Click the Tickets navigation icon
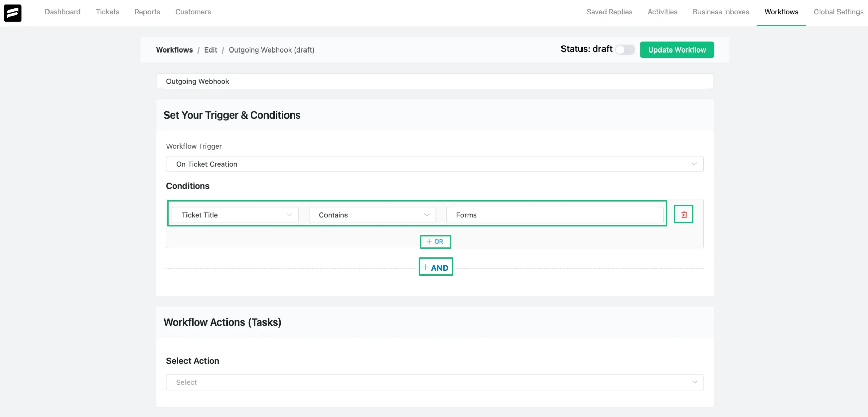This screenshot has width=868, height=417. [x=107, y=12]
